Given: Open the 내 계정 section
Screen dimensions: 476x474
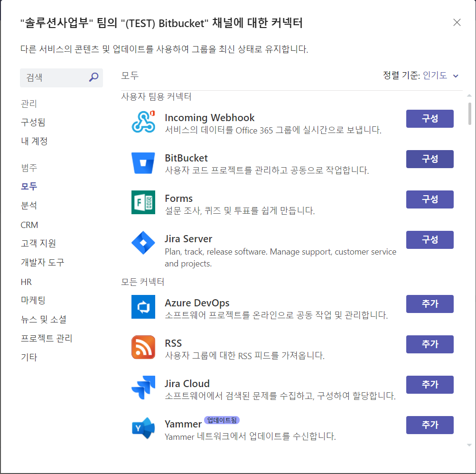Looking at the screenshot, I should pos(34,141).
